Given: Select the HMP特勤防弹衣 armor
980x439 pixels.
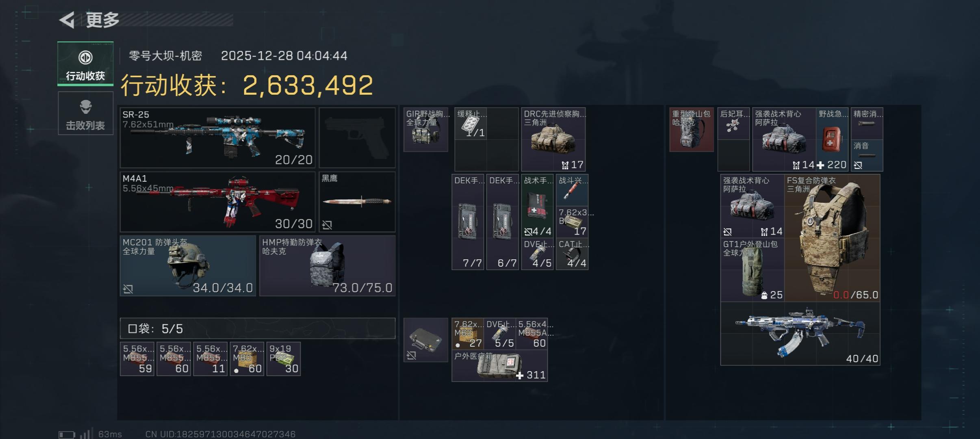Looking at the screenshot, I should coord(327,266).
